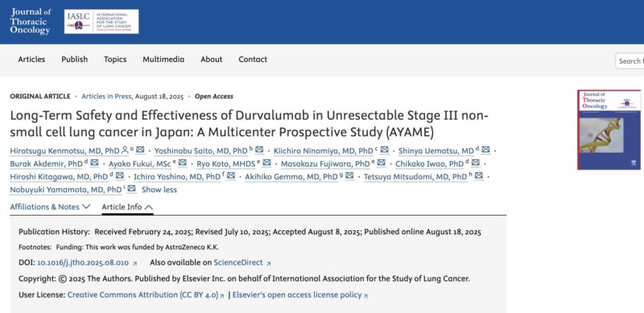Collapse the Article Info section
This screenshot has height=313, width=644.
[x=127, y=207]
